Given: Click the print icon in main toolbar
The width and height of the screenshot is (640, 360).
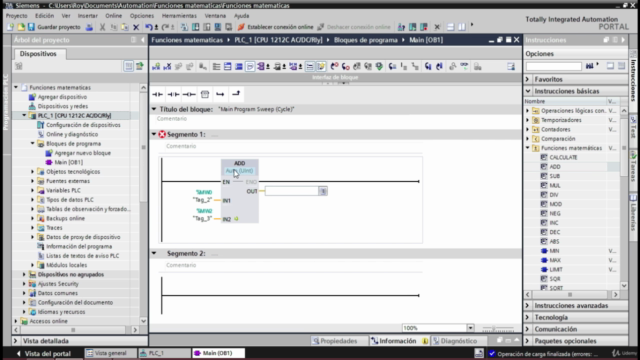Looking at the screenshot, I should click(89, 27).
